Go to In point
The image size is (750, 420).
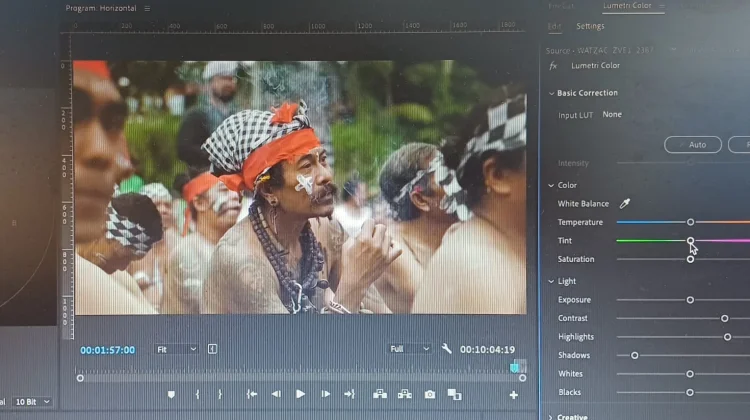252,394
